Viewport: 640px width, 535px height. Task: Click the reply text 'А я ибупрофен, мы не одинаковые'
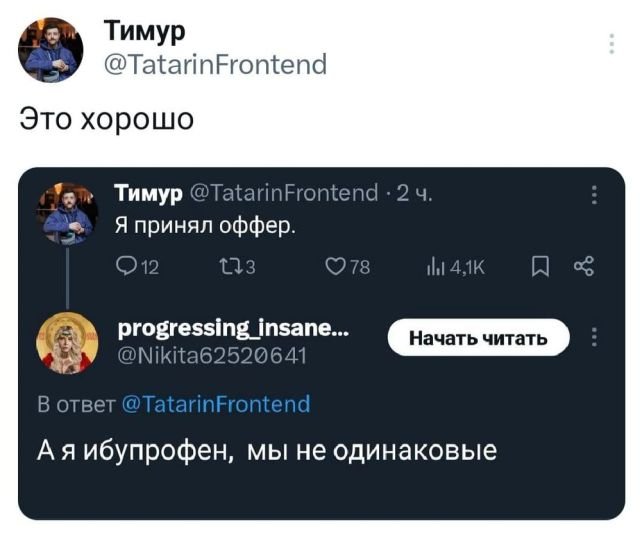tap(267, 451)
